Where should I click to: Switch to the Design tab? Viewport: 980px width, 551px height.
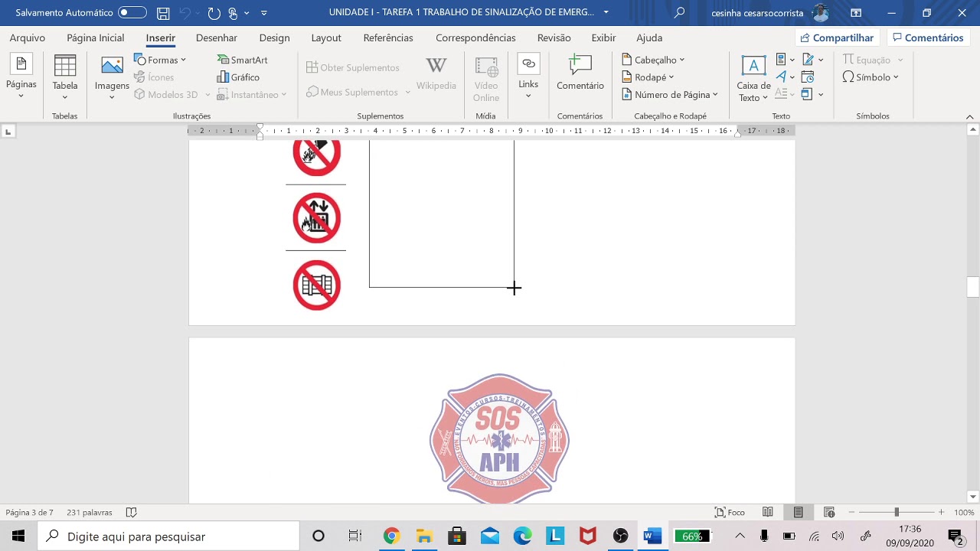(x=274, y=37)
